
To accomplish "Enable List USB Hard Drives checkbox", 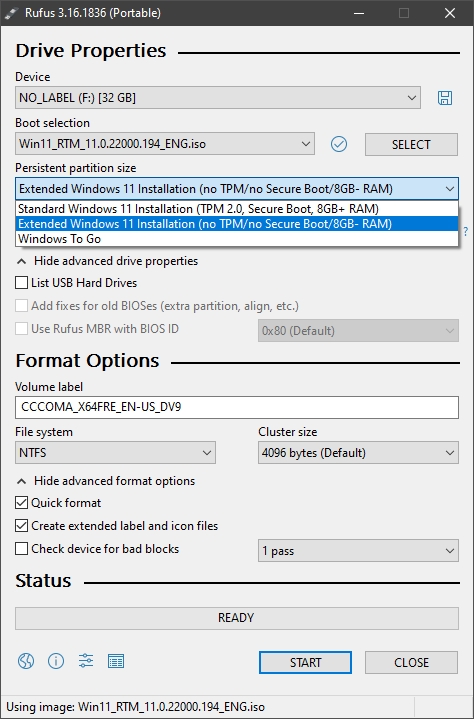I will click(x=22, y=282).
